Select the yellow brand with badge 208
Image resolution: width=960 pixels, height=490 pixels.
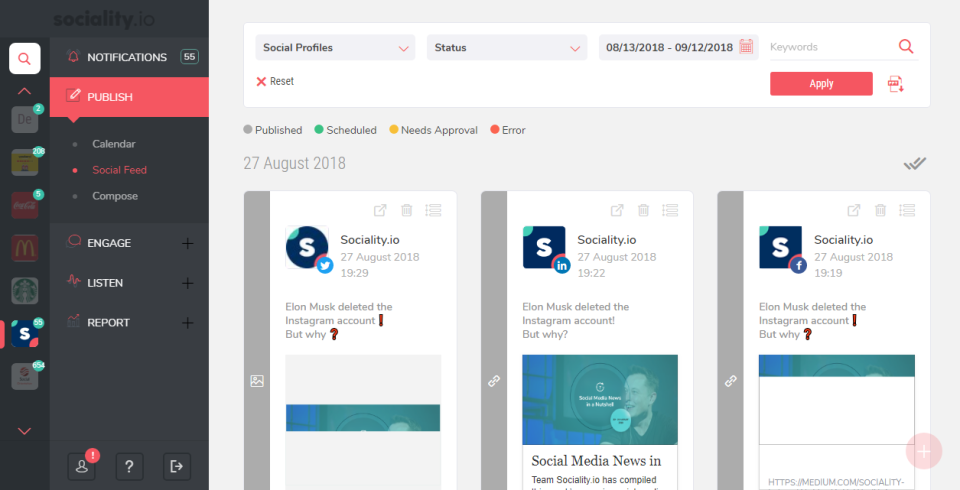click(25, 162)
